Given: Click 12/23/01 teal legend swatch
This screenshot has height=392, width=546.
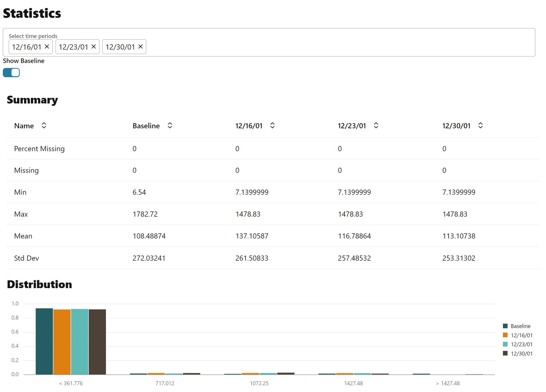Looking at the screenshot, I should pos(505,344).
